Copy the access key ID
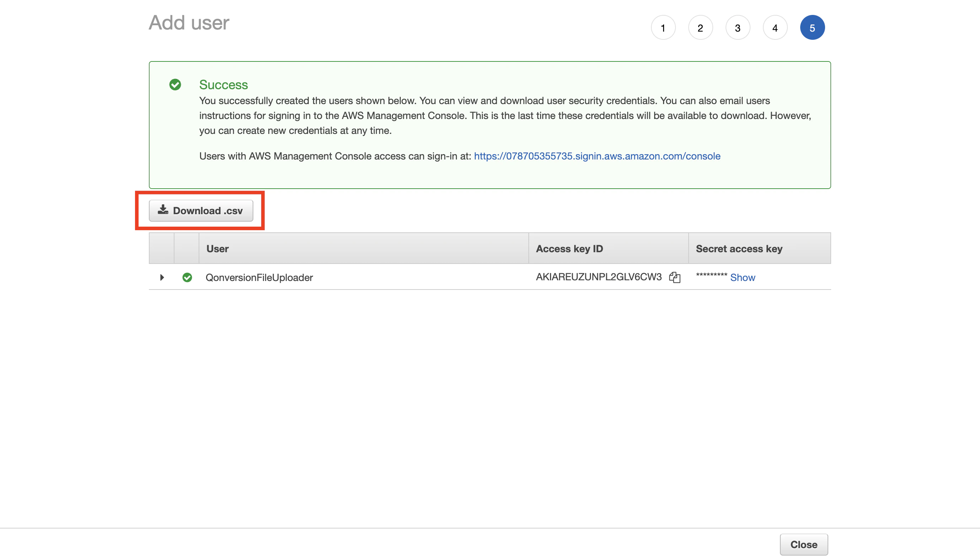 675,277
